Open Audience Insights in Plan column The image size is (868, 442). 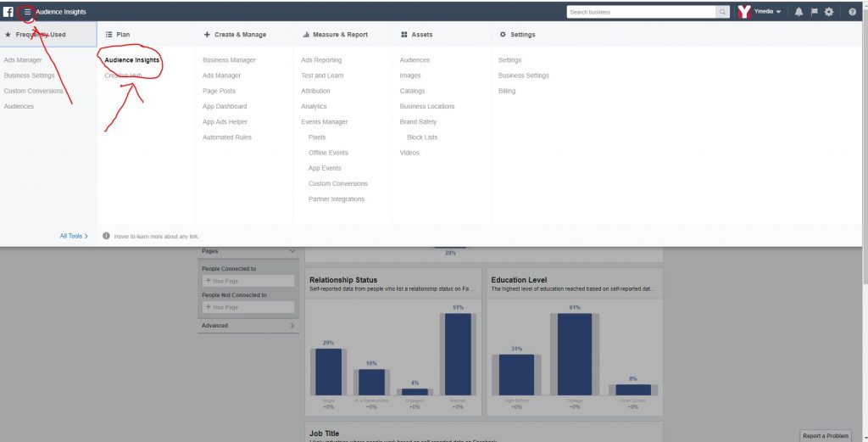tap(131, 60)
